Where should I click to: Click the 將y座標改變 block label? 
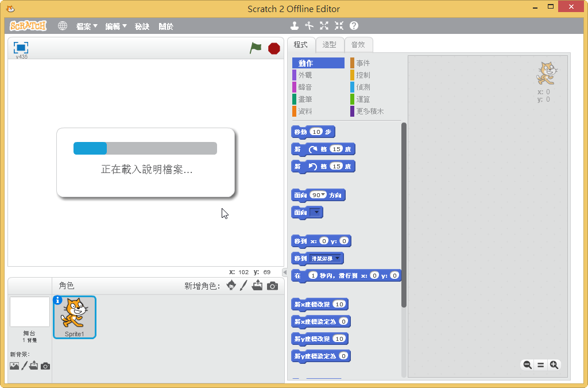312,339
